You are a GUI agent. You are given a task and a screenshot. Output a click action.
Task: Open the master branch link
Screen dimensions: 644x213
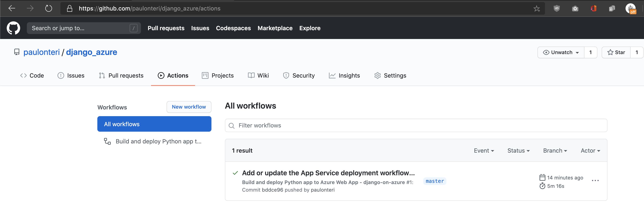(435, 181)
